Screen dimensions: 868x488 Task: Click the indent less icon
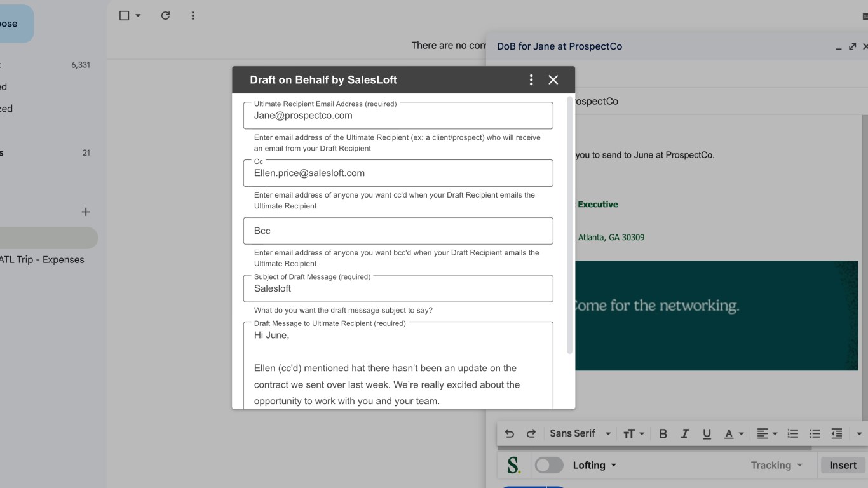coord(837,433)
